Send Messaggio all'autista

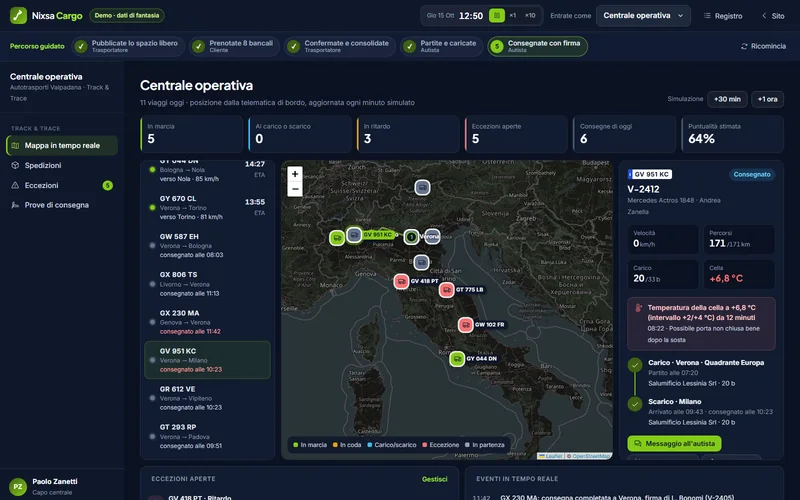coord(674,443)
